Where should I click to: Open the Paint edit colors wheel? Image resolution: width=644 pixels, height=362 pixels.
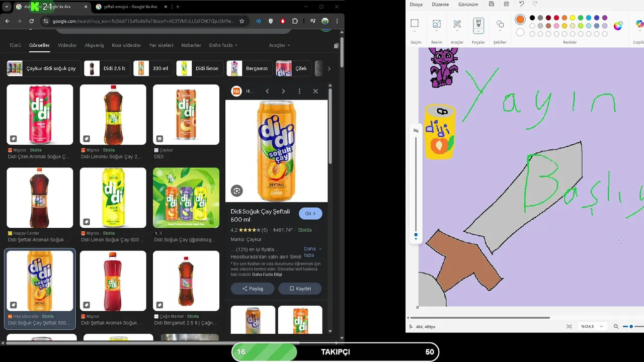point(618,26)
